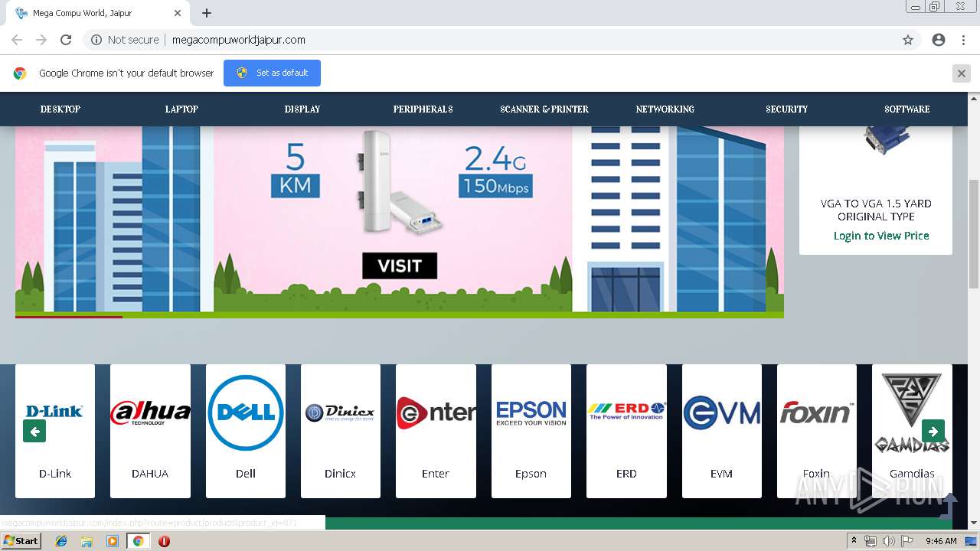
Task: Open Chrome three-dot menu
Action: (x=963, y=40)
